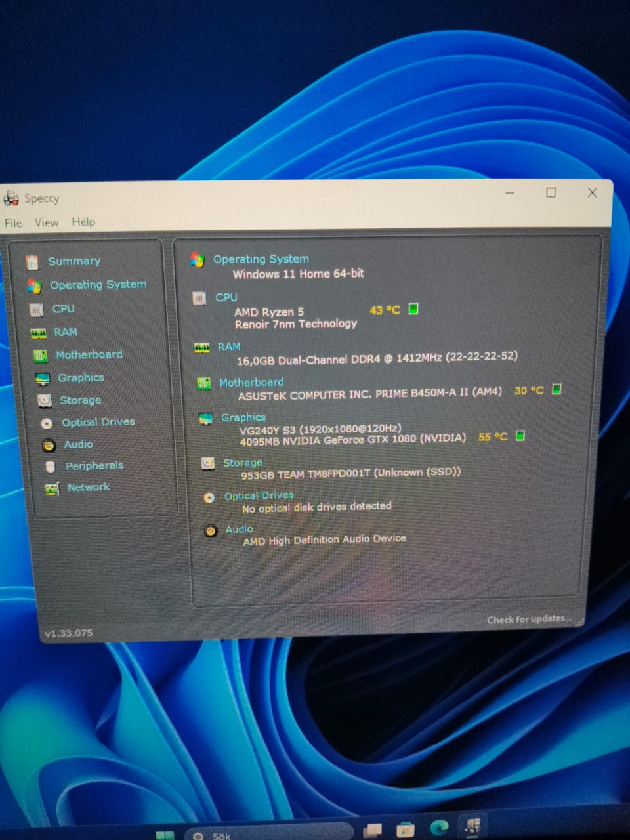
Task: Open the Summary icon in the sidebar
Action: coord(32,262)
